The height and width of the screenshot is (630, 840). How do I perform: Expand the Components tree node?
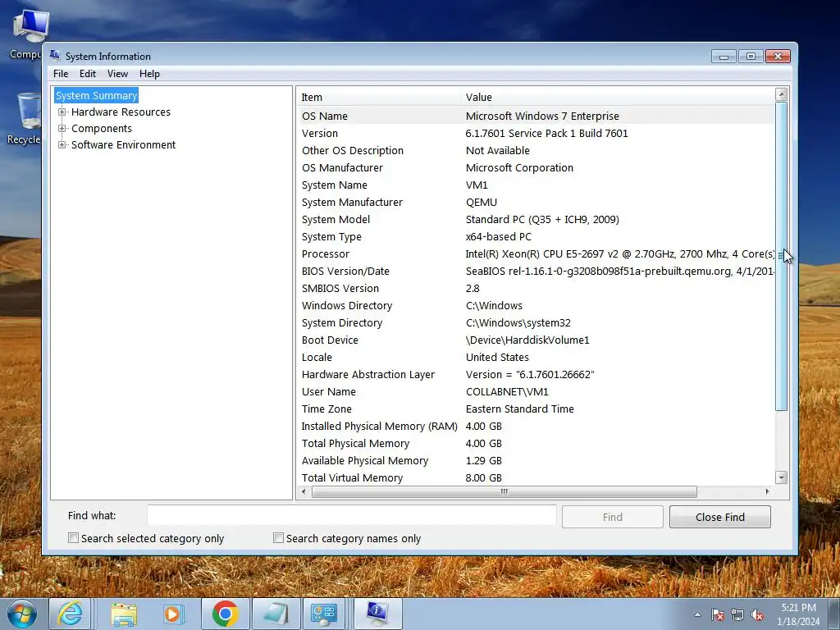tap(62, 129)
